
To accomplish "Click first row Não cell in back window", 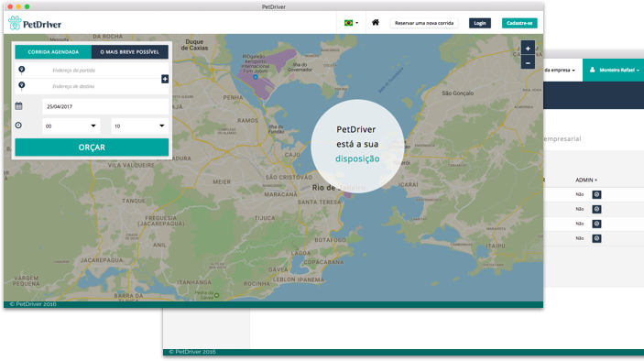I will coord(580,194).
